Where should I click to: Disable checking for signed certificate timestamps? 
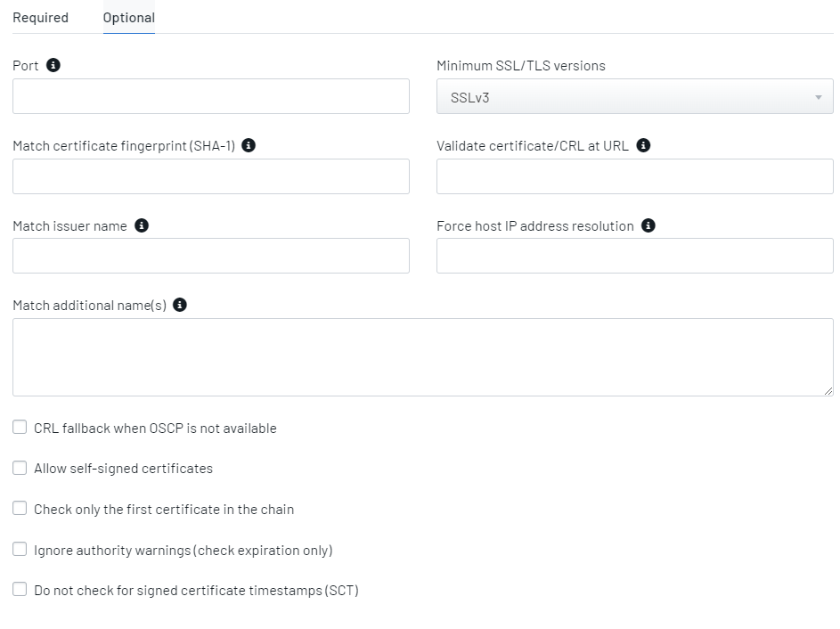[20, 589]
